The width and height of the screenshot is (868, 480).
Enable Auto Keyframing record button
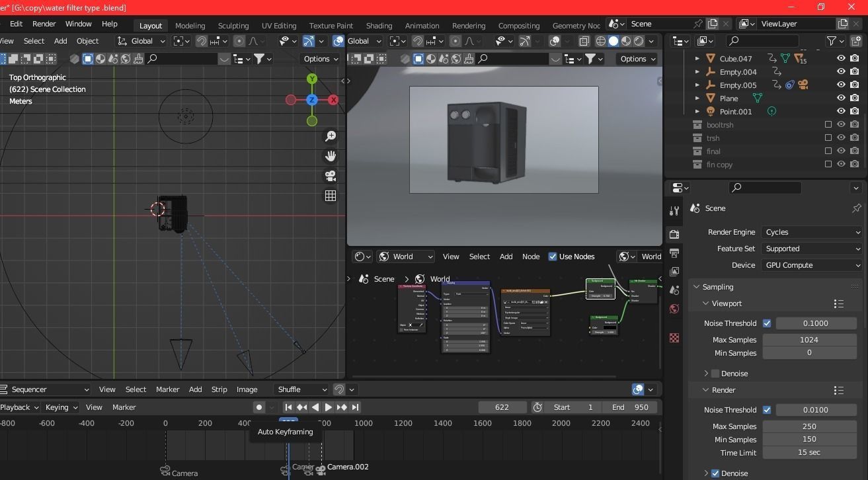tap(258, 407)
